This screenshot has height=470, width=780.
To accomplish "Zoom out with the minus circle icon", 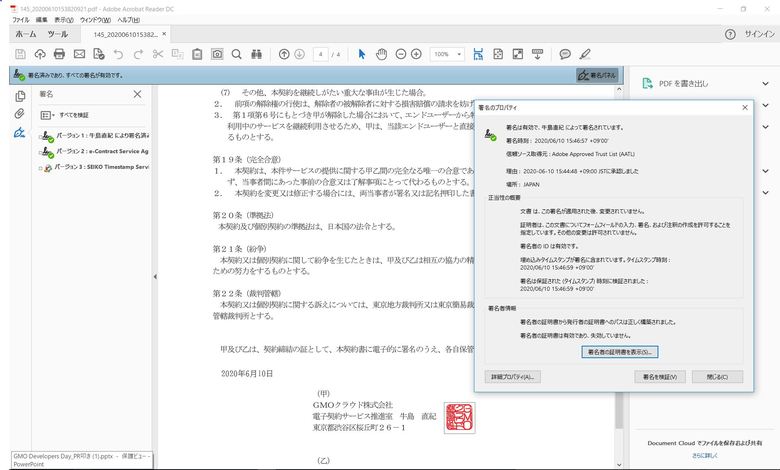I will click(400, 54).
